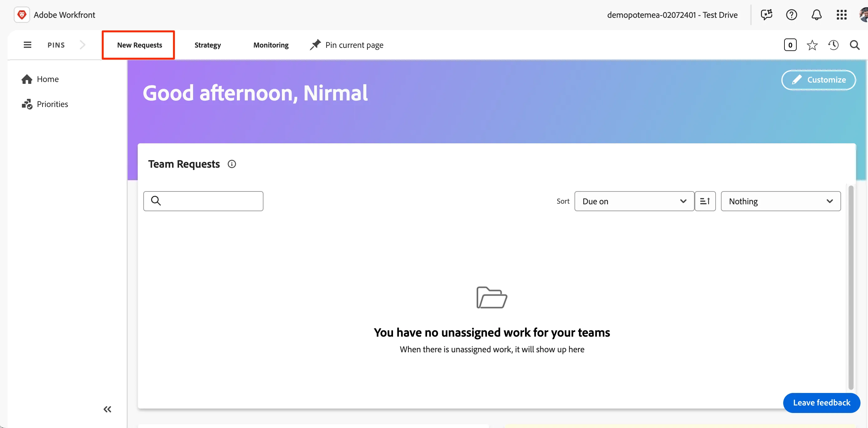Viewport: 868px width, 428px height.
Task: Click the demopotemea-02072401 - Test Drive label
Action: tap(672, 15)
